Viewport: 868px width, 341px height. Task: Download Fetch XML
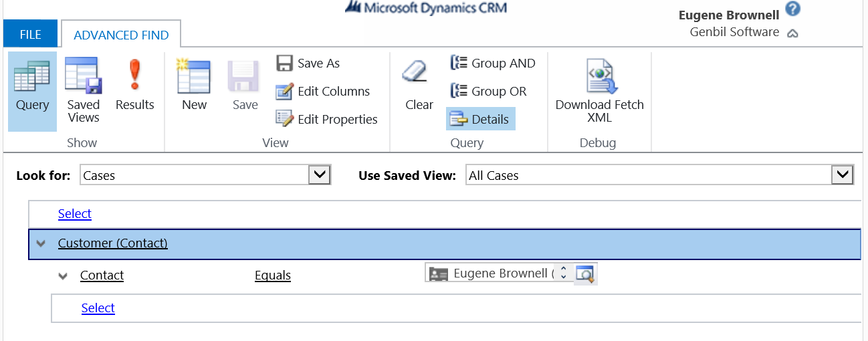pos(600,92)
